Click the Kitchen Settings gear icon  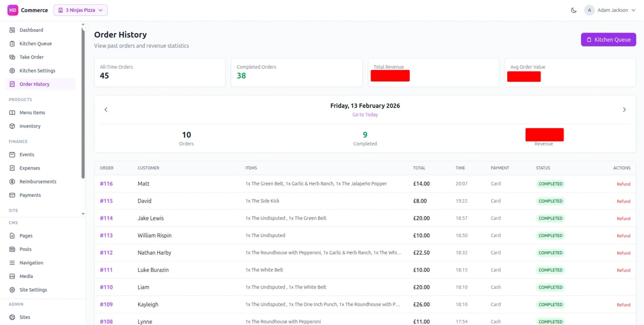[12, 71]
